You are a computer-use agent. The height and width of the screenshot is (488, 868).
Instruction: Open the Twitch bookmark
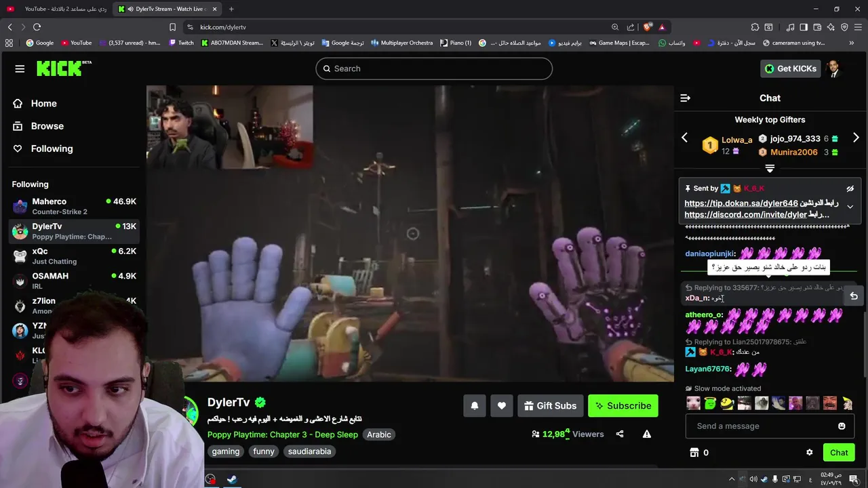181,43
